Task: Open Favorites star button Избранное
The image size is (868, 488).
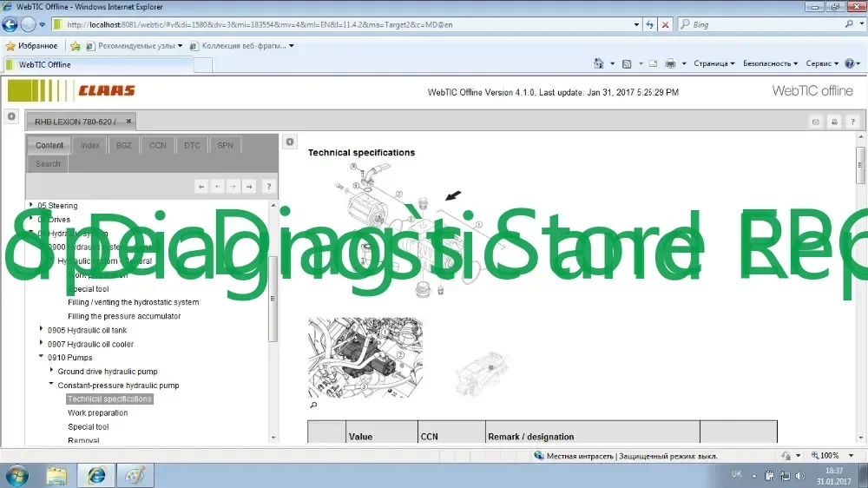Action: coord(31,46)
